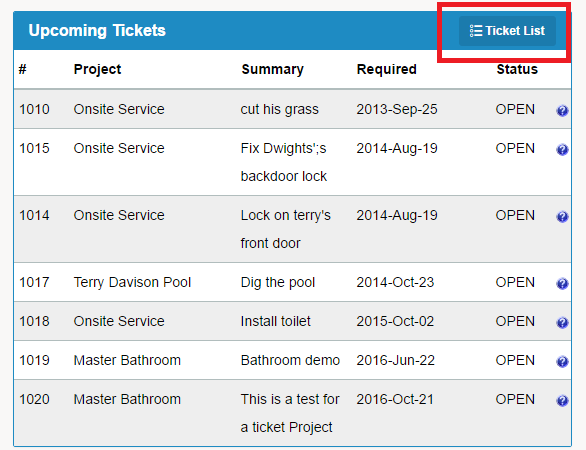The image size is (586, 450).
Task: Open the Ticket List button
Action: click(x=507, y=31)
